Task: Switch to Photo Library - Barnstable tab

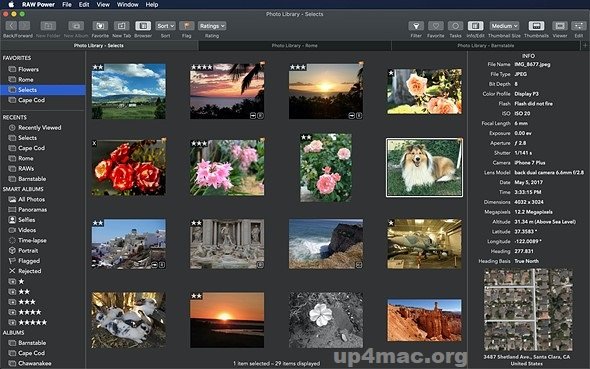Action: (x=486, y=46)
